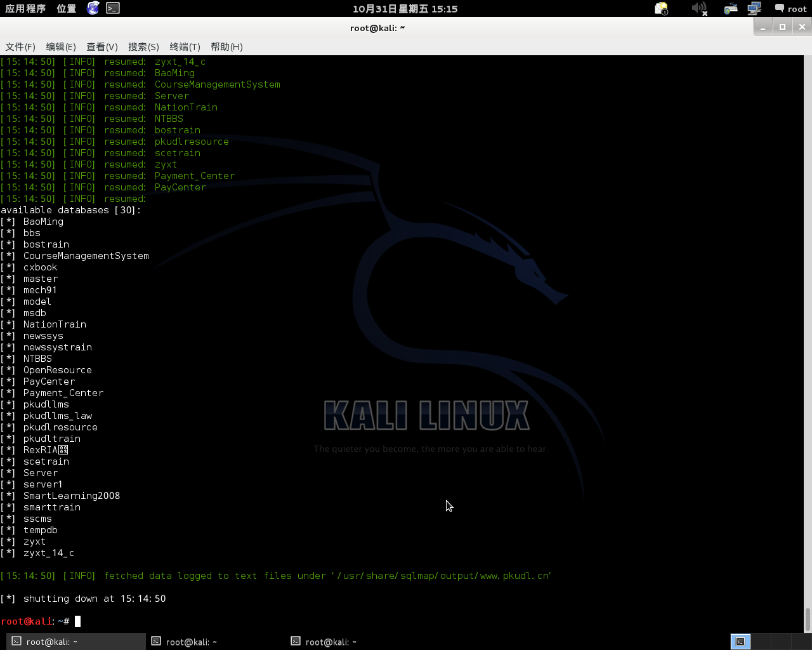This screenshot has height=650, width=812.
Task: Open the 文件(F) menu
Action: (x=20, y=47)
